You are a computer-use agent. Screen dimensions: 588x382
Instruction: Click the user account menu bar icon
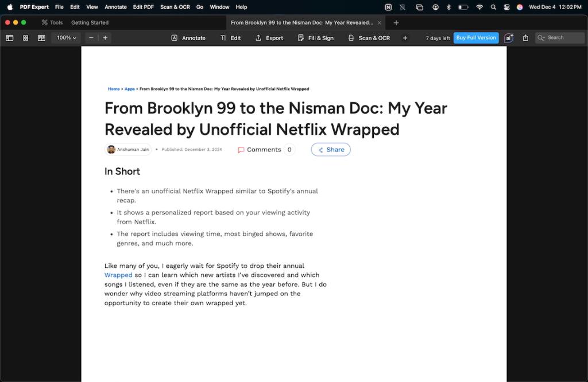[435, 7]
